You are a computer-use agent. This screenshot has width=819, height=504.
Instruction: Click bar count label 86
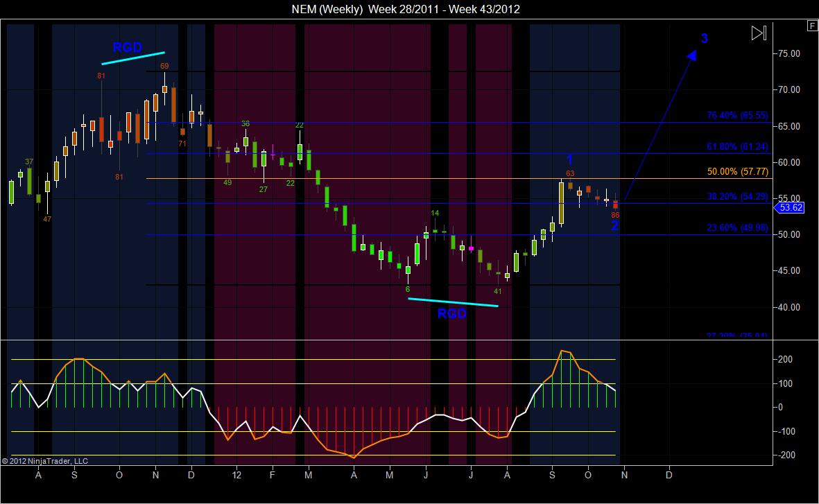click(615, 215)
